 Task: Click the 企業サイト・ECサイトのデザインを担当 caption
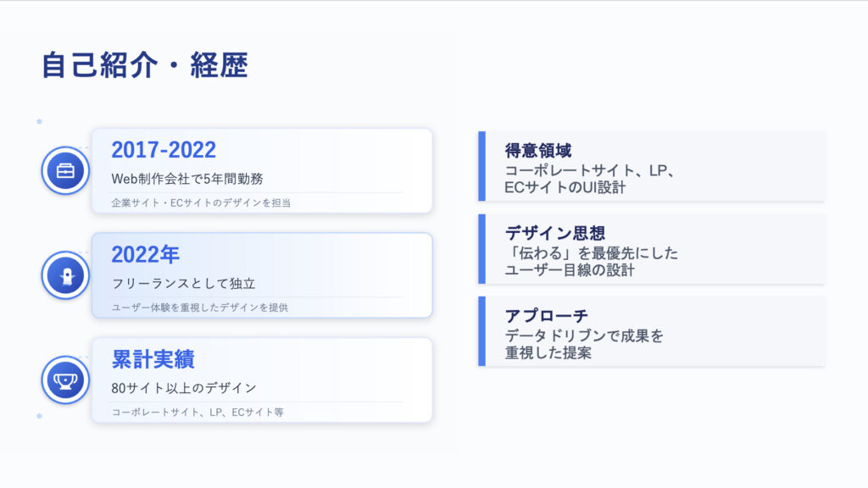[201, 202]
